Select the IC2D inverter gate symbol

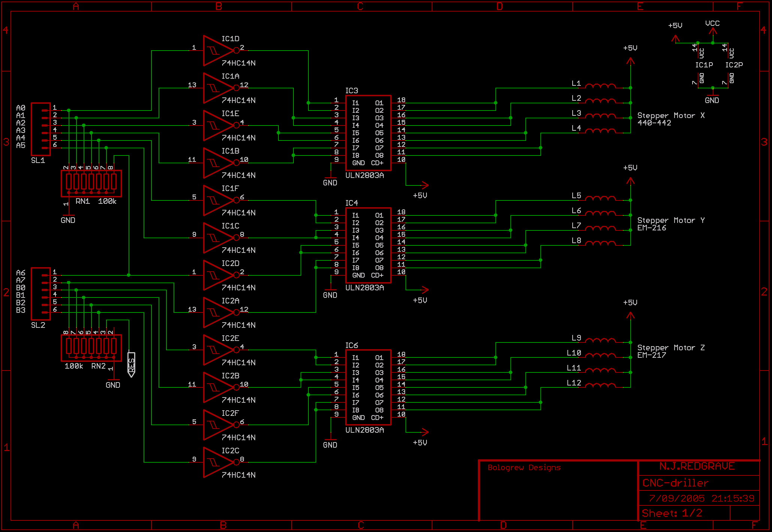[x=221, y=275]
